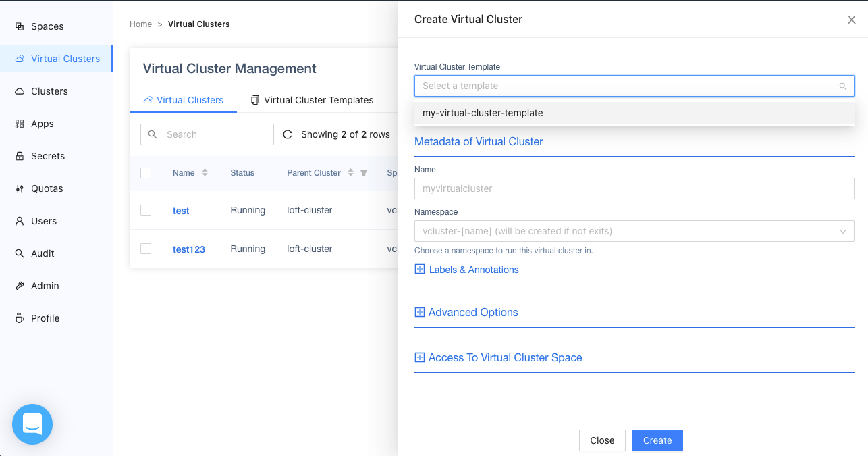Click the Quotas sliders icon
The width and height of the screenshot is (868, 456).
(x=20, y=188)
